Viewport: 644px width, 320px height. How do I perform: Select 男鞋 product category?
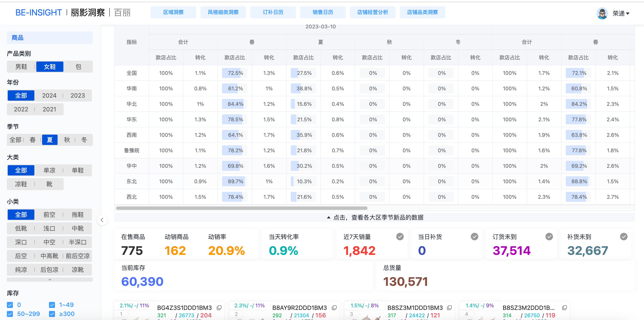pyautogui.click(x=21, y=66)
